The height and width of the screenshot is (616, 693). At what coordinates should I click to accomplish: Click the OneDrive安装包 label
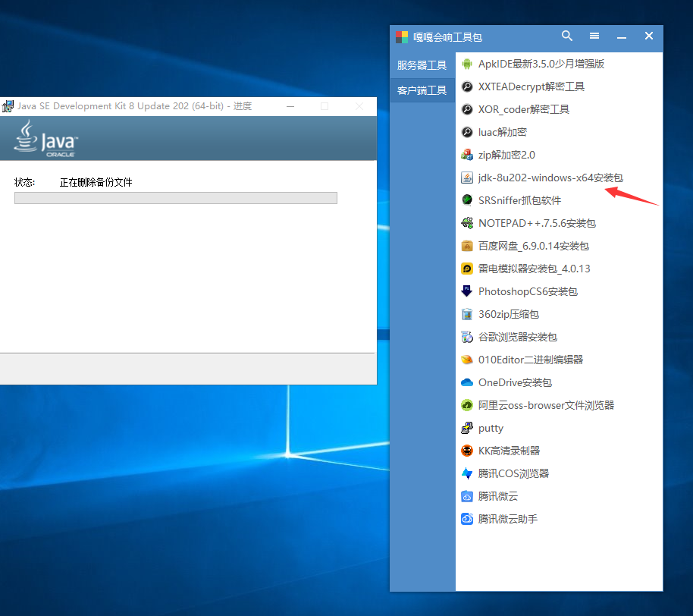[515, 382]
